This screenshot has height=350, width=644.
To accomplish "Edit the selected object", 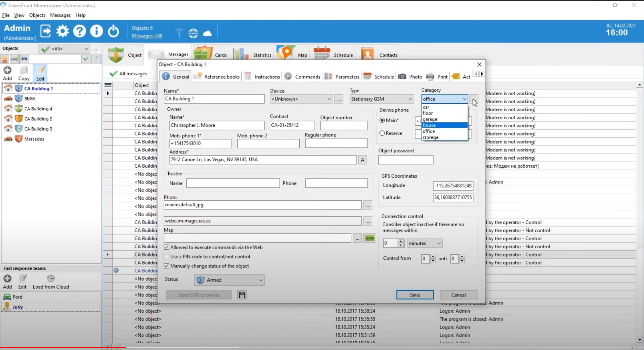I will 40,73.
